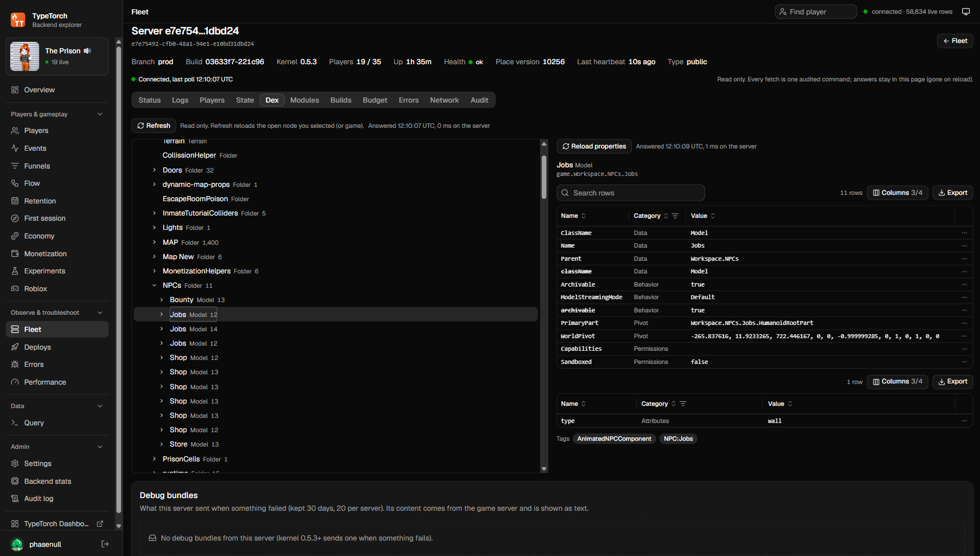Viewport: 980px width, 556px height.
Task: Click the Query terminal icon
Action: click(15, 423)
